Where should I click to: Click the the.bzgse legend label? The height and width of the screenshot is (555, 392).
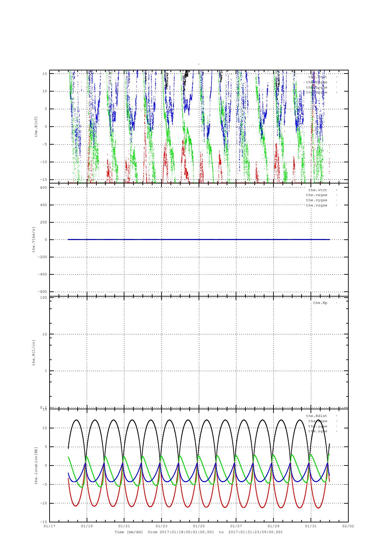(316, 92)
